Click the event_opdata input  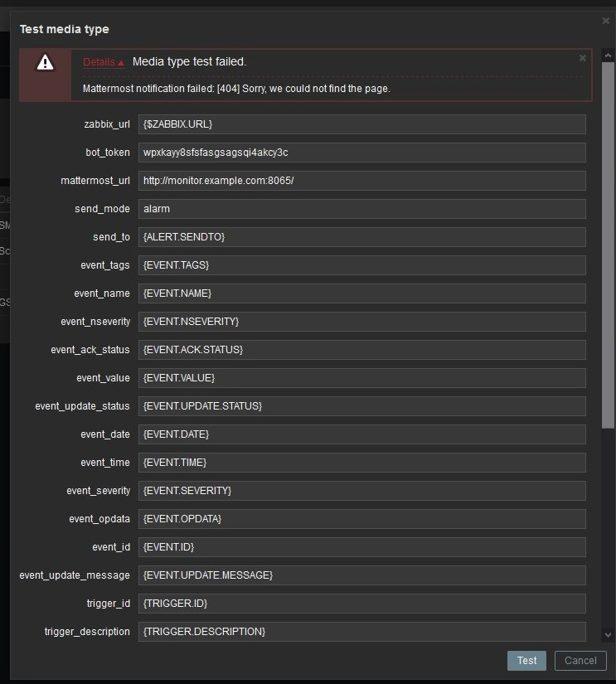point(362,519)
